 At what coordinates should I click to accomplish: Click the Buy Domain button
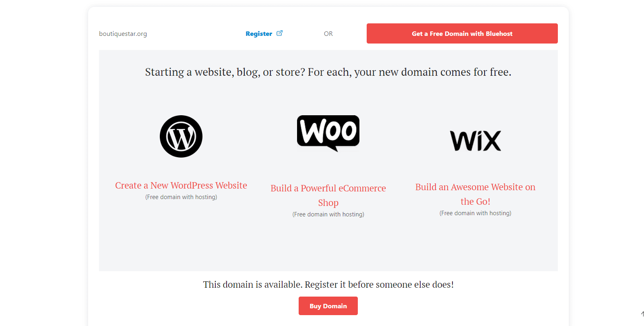pyautogui.click(x=328, y=306)
